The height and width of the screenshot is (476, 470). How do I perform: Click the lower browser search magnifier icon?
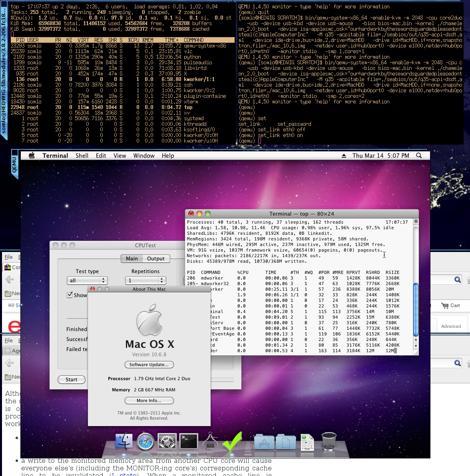[x=458, y=363]
